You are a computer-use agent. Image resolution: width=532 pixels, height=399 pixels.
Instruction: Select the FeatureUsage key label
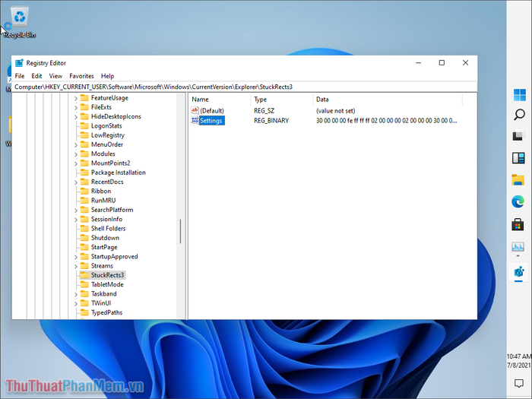109,98
